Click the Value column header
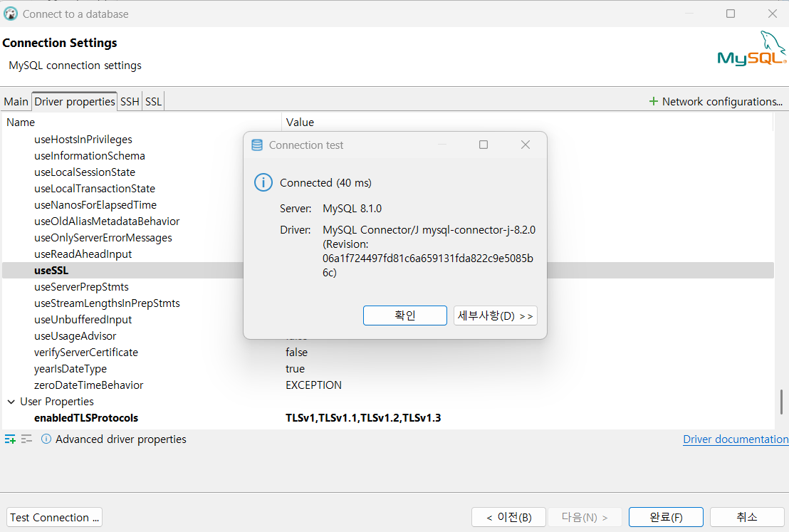789x532 pixels. 300,122
